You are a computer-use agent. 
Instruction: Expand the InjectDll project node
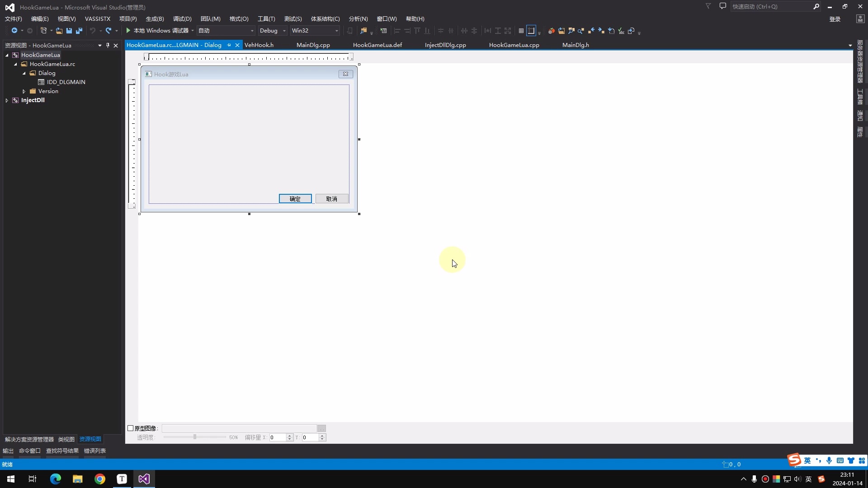[x=7, y=100]
